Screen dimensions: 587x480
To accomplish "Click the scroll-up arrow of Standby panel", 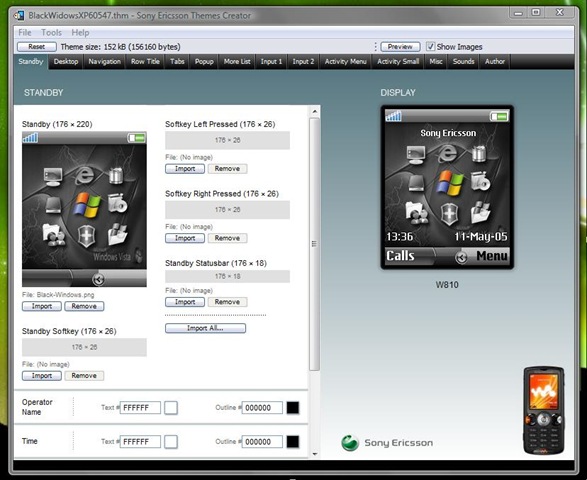I will [315, 112].
